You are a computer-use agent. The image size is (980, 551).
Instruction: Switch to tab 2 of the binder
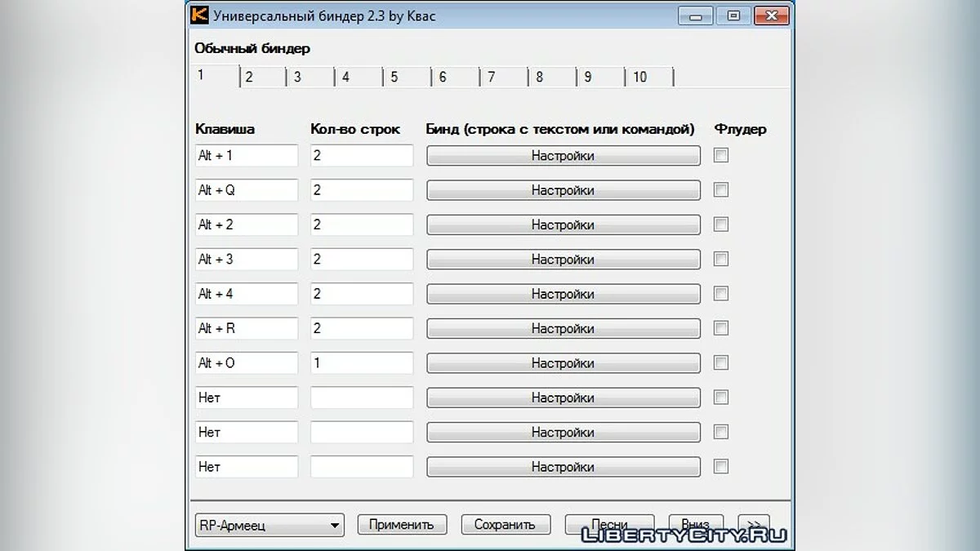(249, 77)
